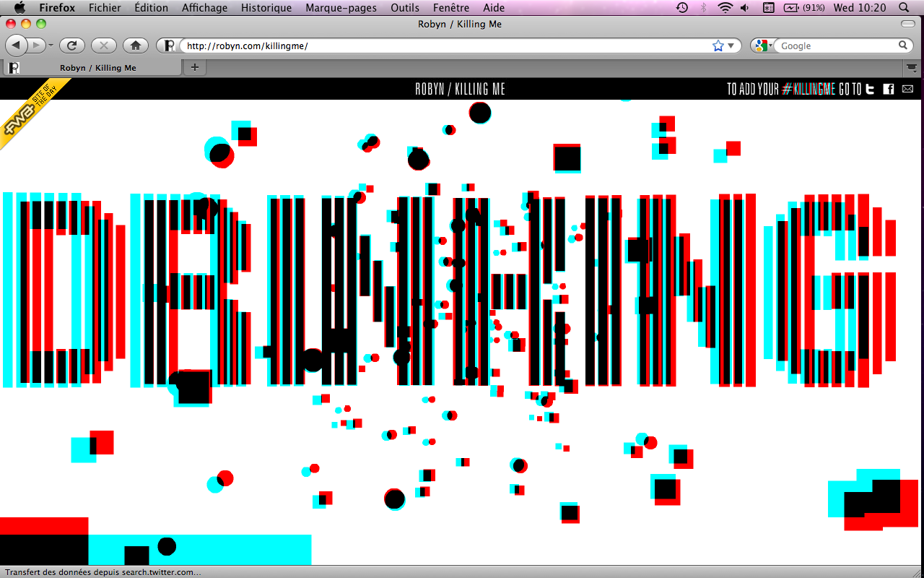924x578 pixels.
Task: Open the Apple menu
Action: coord(19,8)
